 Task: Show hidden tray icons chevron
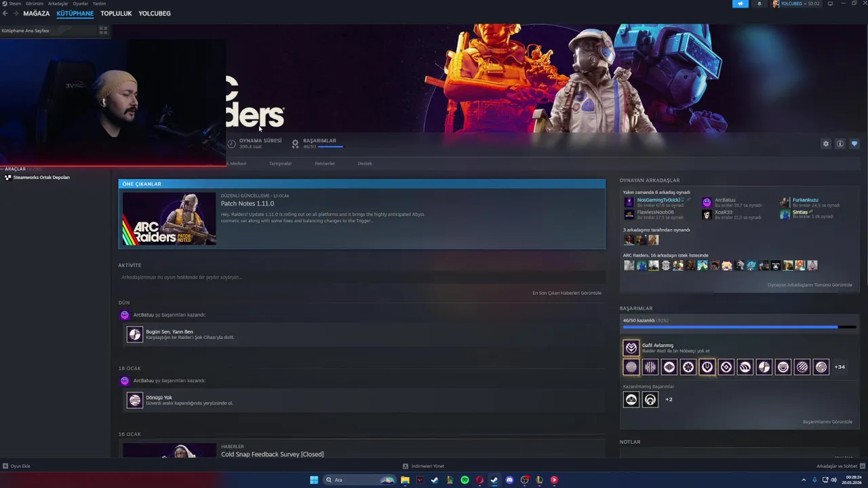[804, 480]
